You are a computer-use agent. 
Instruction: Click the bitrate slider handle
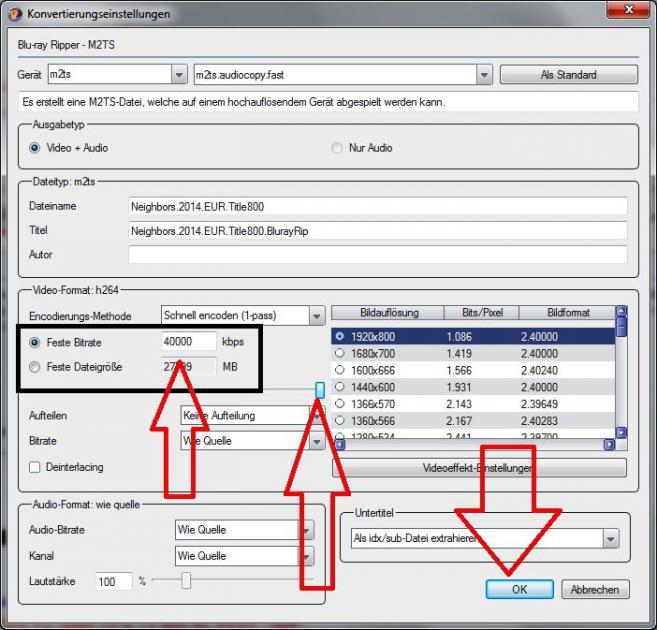tap(320, 390)
